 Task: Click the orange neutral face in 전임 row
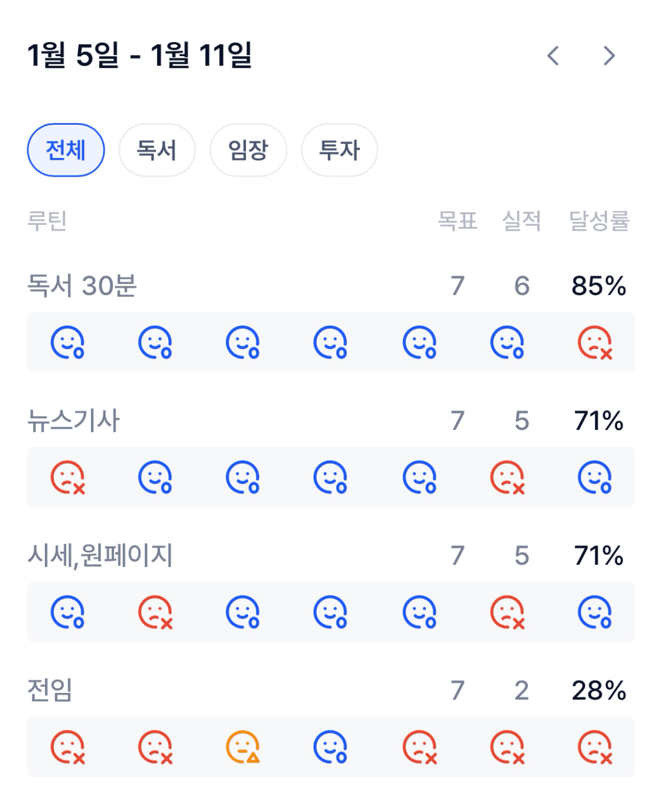point(243,747)
